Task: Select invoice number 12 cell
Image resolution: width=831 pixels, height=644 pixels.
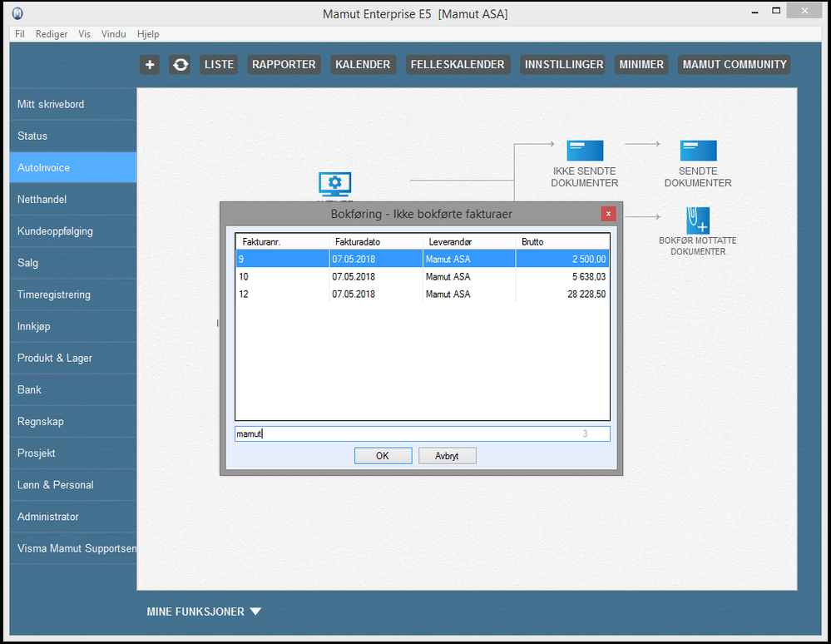Action: pos(282,295)
